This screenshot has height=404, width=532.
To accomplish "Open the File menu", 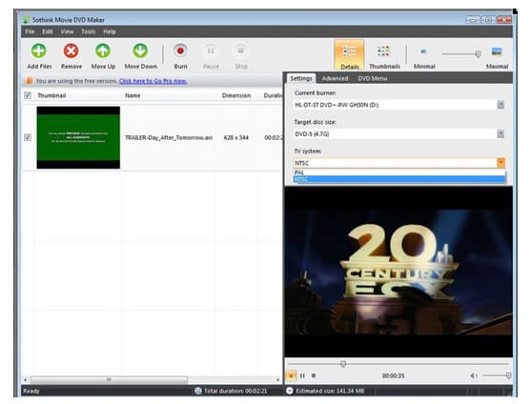I will tap(30, 31).
